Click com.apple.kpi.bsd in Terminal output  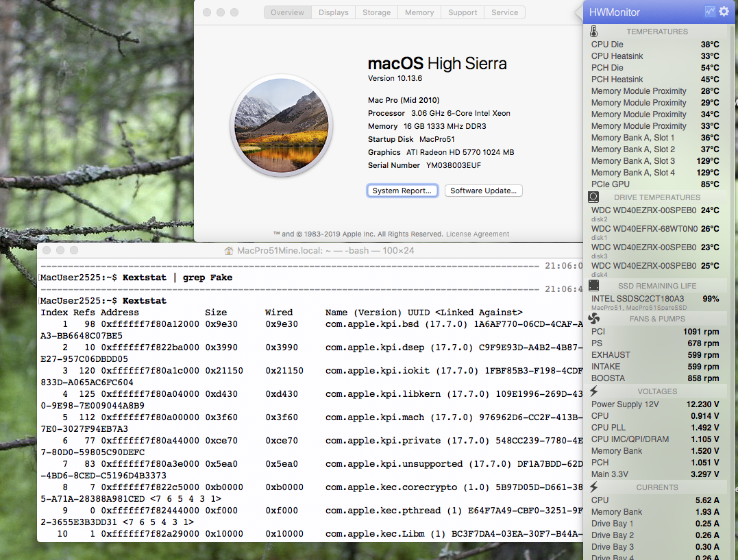click(372, 324)
